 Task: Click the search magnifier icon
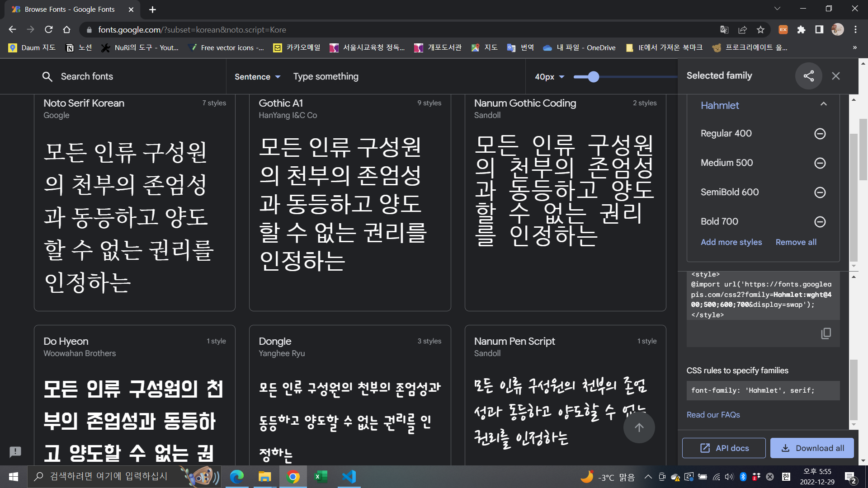click(x=47, y=76)
